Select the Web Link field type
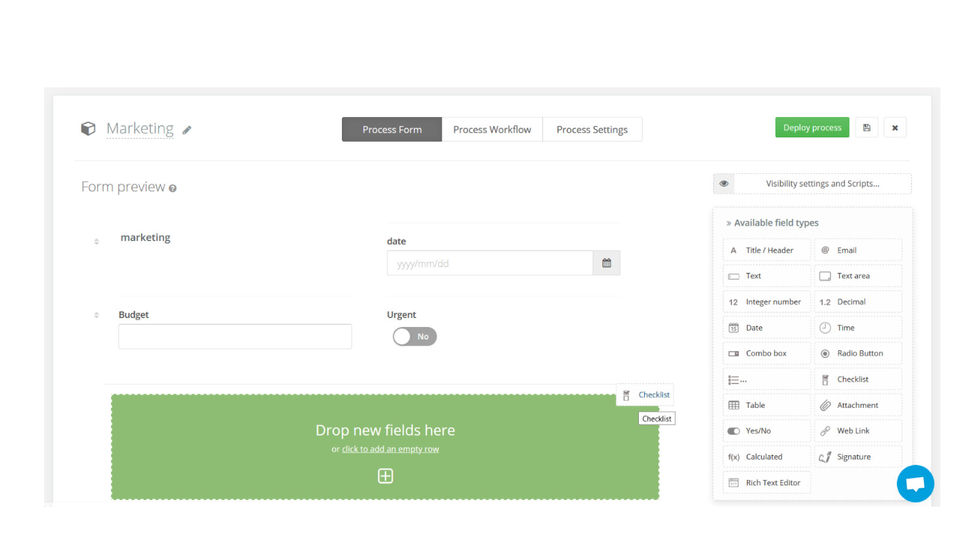This screenshot has width=960, height=540. tap(858, 431)
